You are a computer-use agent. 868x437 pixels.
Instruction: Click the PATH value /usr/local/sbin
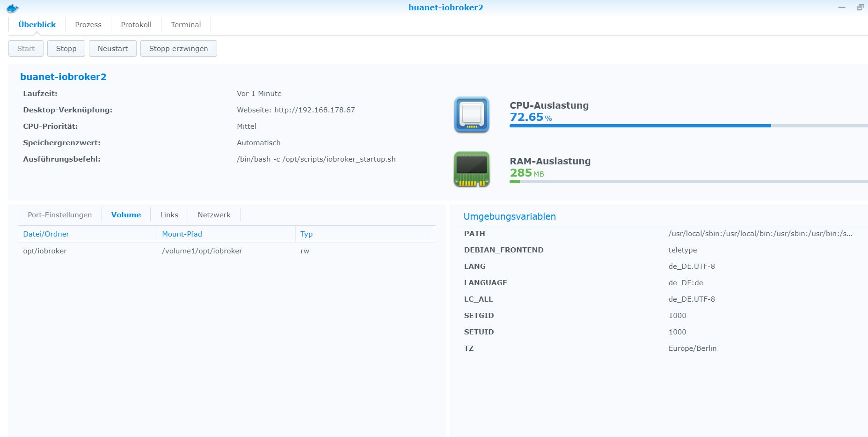760,233
